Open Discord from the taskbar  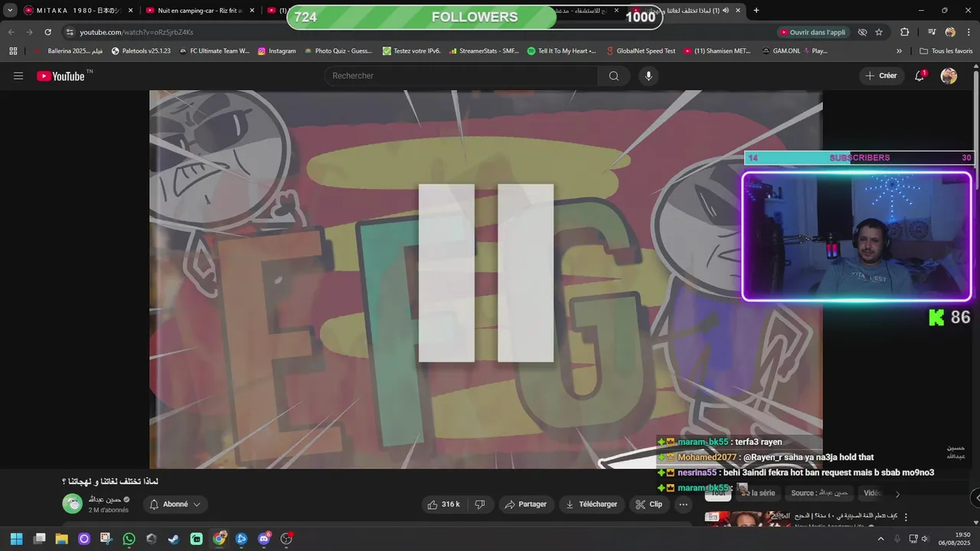[264, 539]
